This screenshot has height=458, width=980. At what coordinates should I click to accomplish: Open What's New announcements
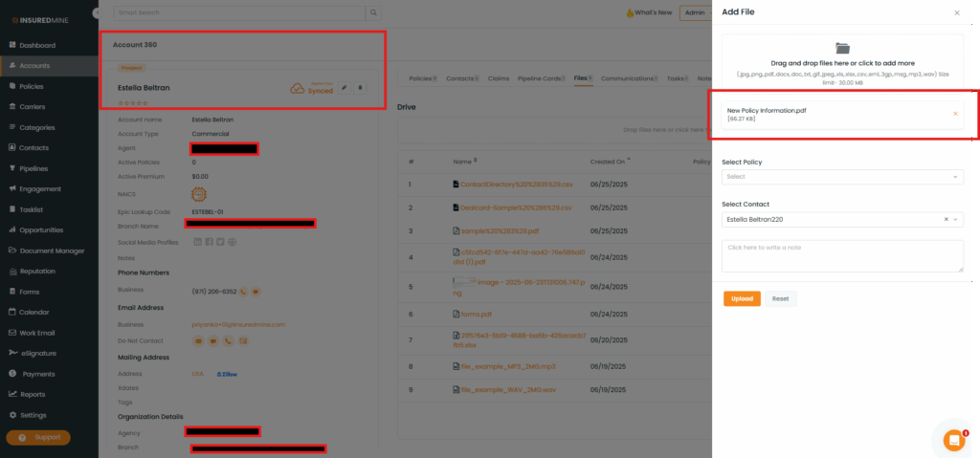(x=649, y=12)
